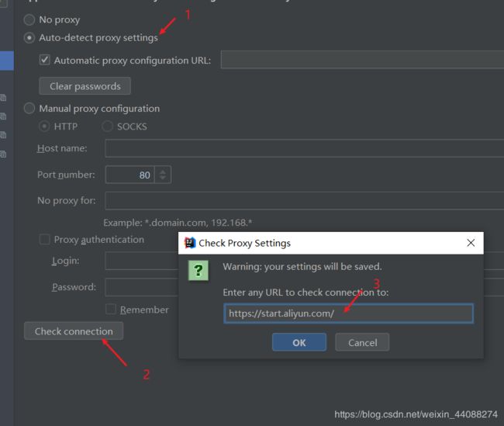Click the Clear passwords button
504x426 pixels.
[x=85, y=86]
